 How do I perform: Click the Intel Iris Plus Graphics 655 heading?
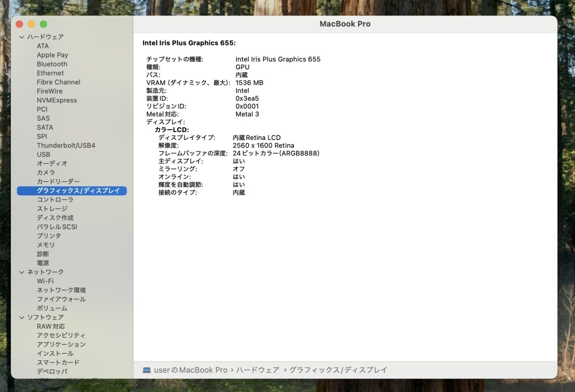[189, 43]
